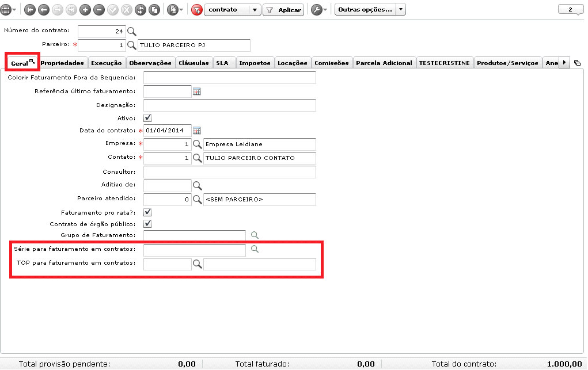Search Grupo de Faturamento magnifier icon

click(x=255, y=235)
